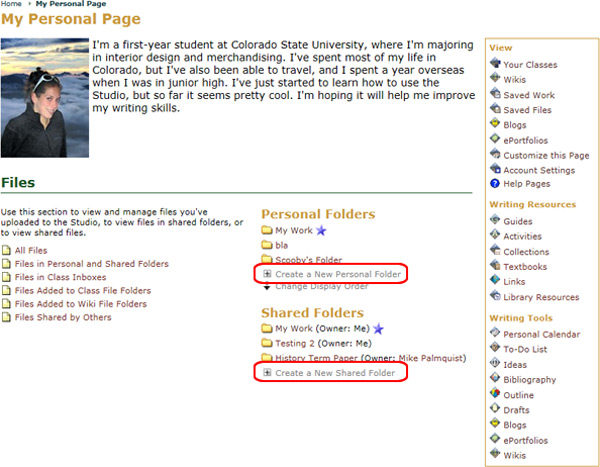Click the Personal Calendar icon
The width and height of the screenshot is (600, 467).
pos(495,334)
